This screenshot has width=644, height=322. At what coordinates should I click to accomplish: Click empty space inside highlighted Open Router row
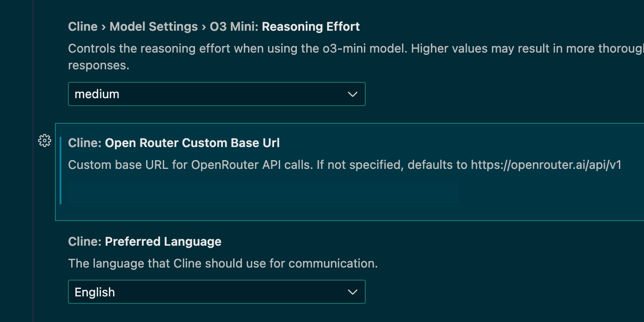coord(549,195)
